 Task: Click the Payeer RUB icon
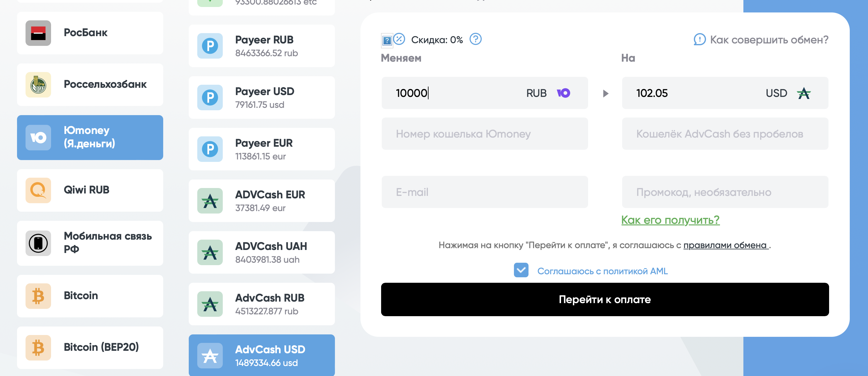(210, 45)
